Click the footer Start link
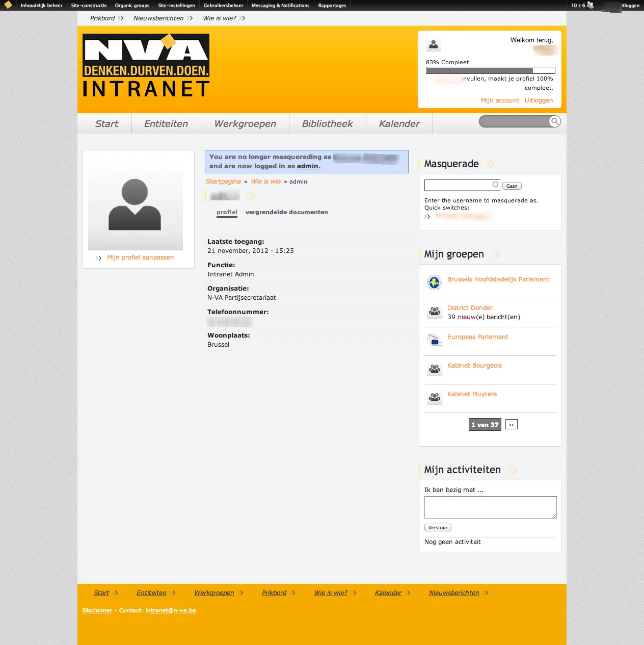 (101, 593)
